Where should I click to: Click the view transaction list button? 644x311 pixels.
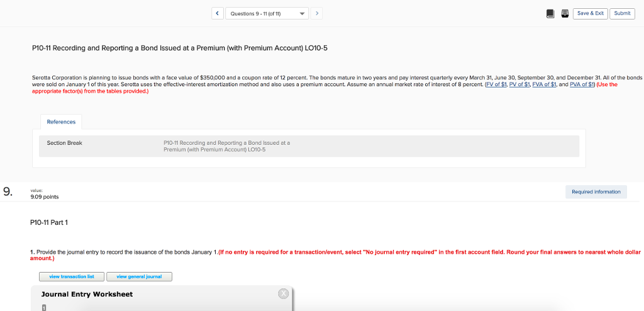coord(72,276)
